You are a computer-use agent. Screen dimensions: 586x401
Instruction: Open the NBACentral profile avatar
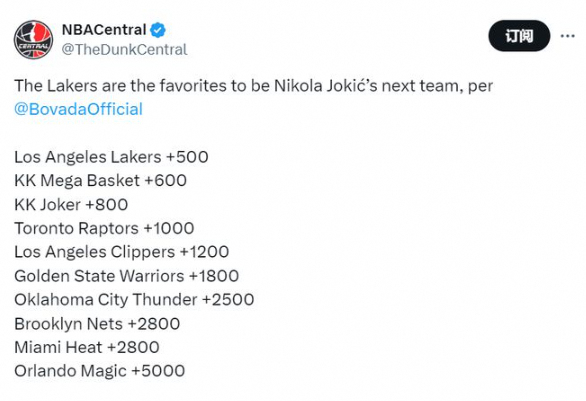tap(33, 40)
